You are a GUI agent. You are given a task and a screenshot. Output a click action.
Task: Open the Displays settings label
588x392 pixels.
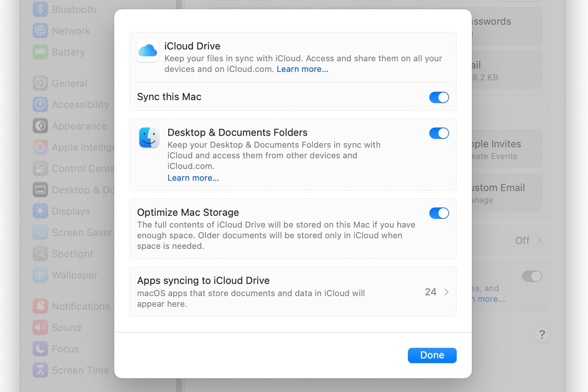(71, 211)
